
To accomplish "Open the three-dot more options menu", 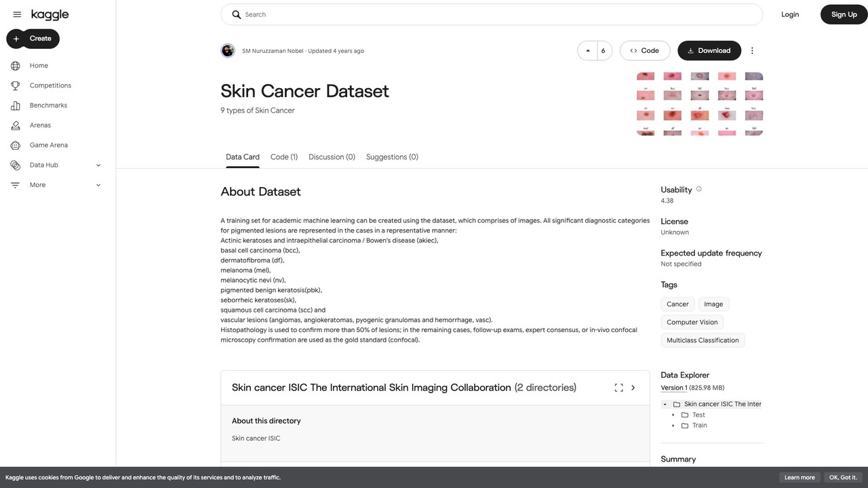I will coord(752,51).
